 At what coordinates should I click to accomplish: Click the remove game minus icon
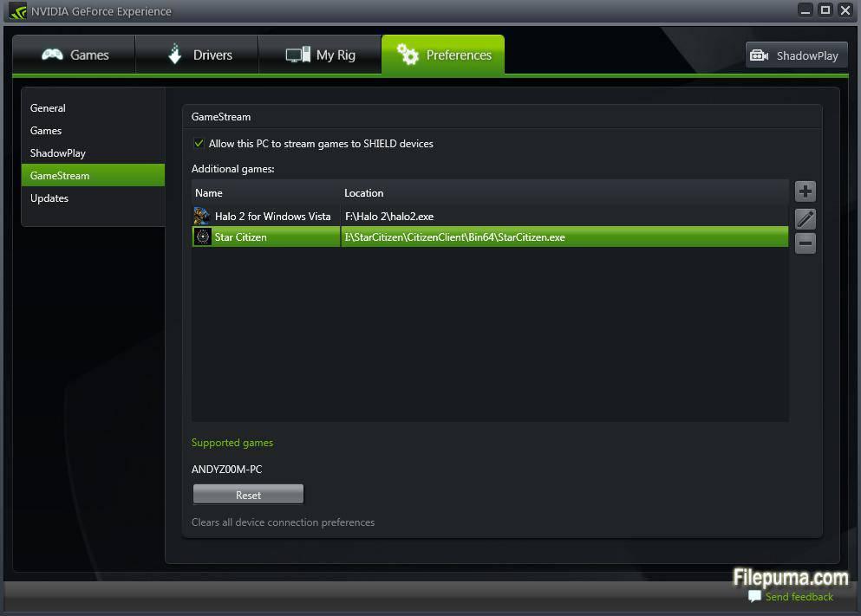pyautogui.click(x=805, y=243)
